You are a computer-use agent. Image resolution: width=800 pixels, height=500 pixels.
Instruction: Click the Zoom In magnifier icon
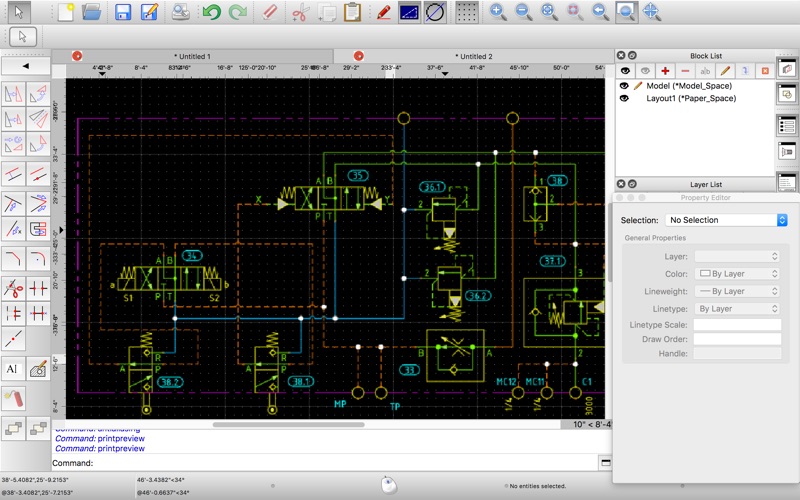(498, 13)
